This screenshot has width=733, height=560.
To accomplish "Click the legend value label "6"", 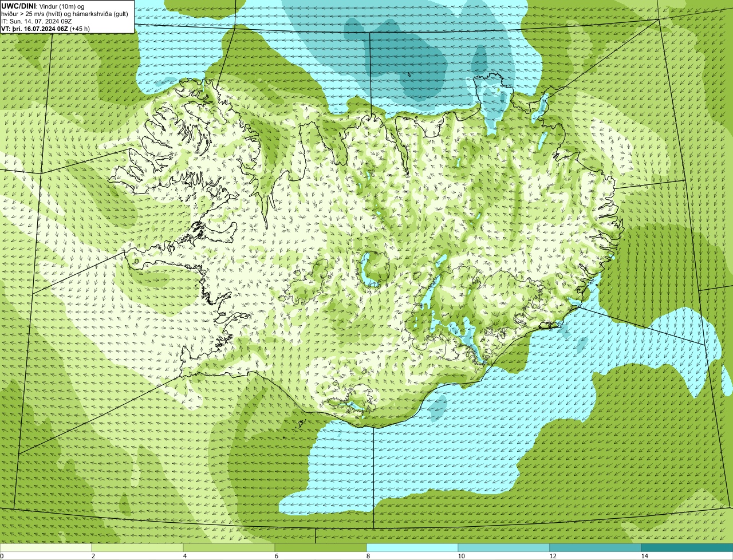I will point(276,556).
